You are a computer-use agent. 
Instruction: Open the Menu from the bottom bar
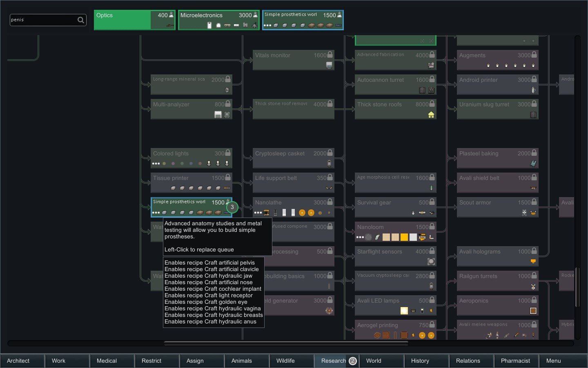point(553,361)
